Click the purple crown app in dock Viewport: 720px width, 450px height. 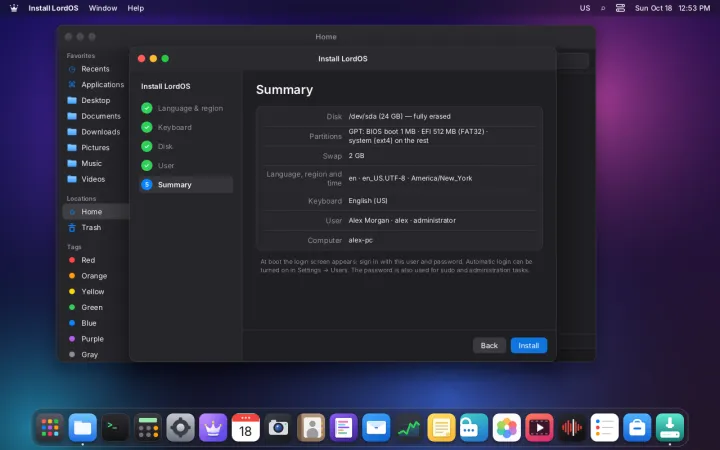(x=213, y=428)
